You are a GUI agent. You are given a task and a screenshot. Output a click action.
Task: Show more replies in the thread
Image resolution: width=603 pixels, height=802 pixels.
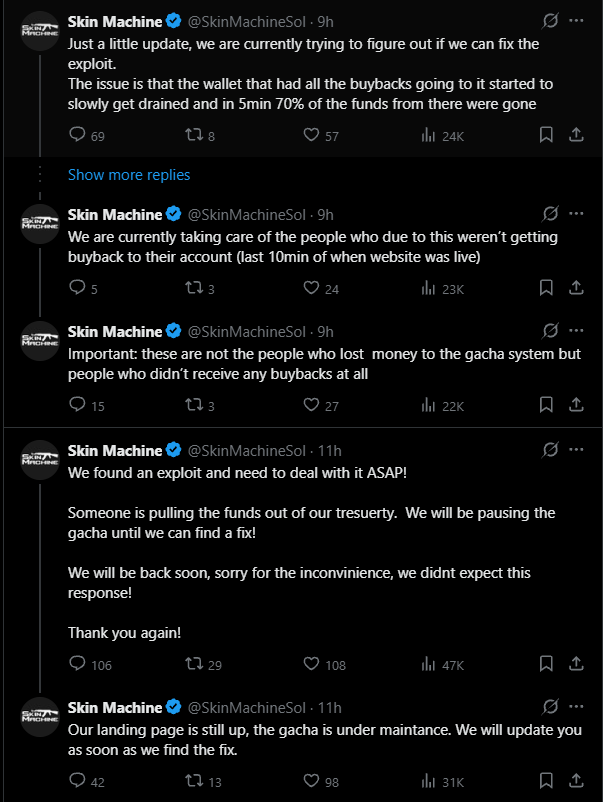coord(129,175)
